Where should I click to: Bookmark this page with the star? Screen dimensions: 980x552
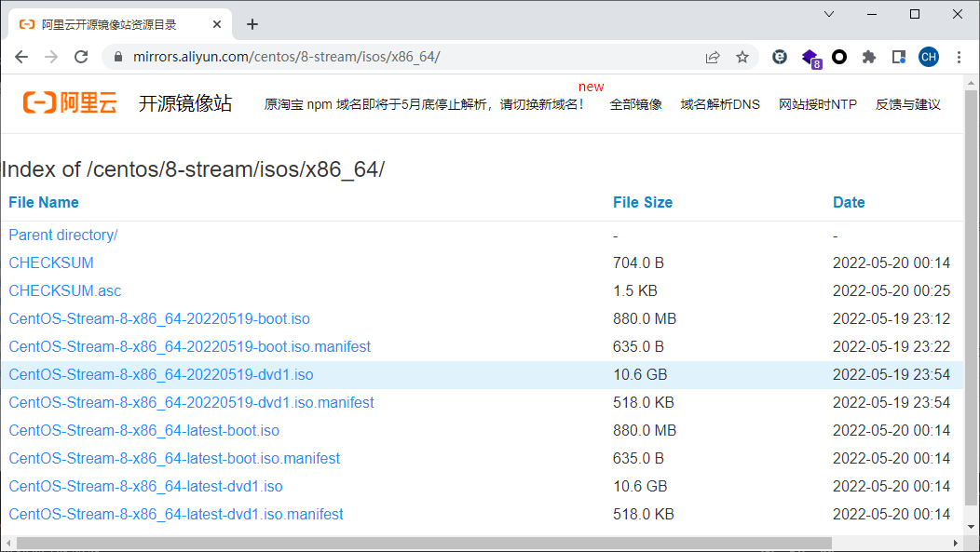[742, 58]
